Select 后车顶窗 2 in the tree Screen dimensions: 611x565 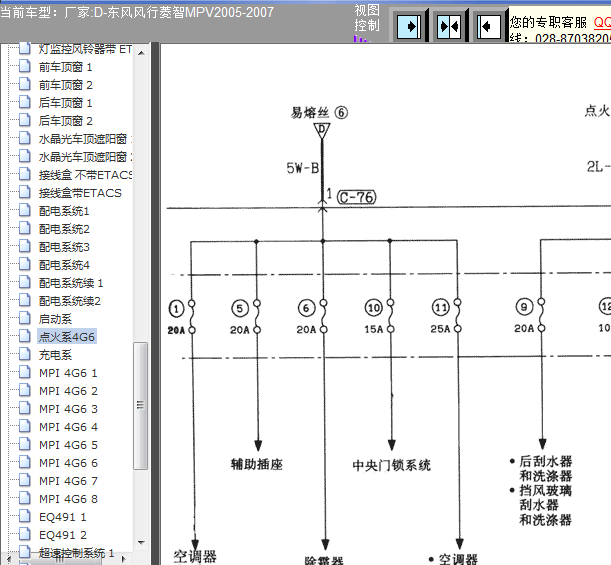coord(65,121)
